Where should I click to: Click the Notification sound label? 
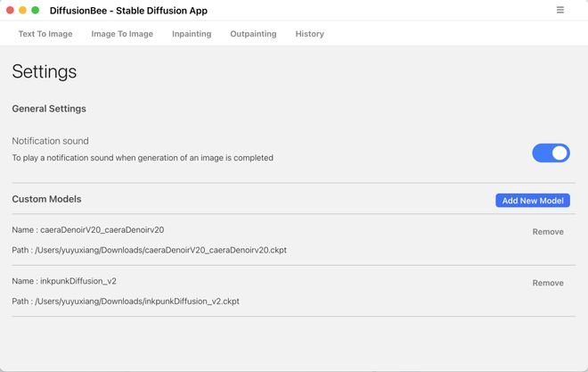pos(50,141)
